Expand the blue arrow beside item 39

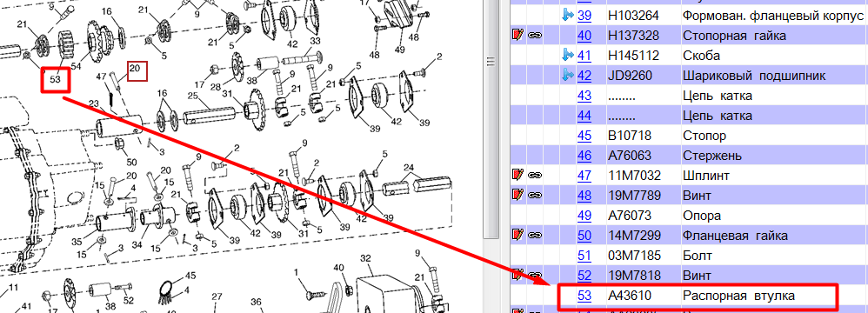(567, 16)
